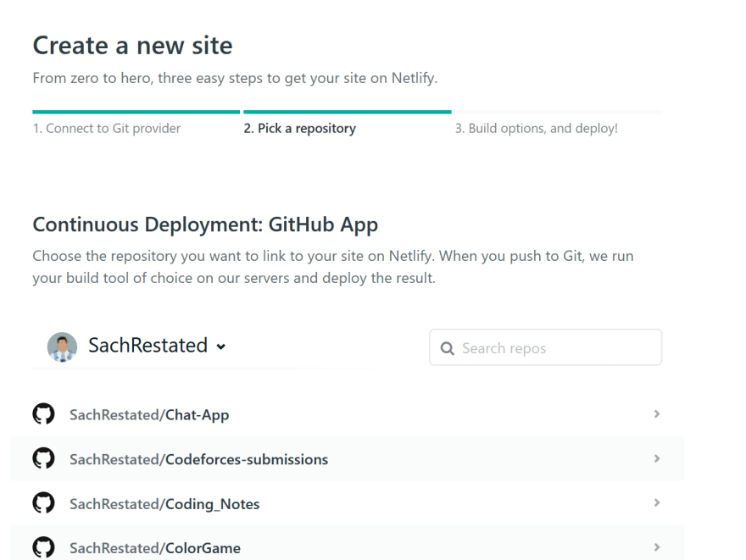
Task: Click the SachRestated profile avatar
Action: click(63, 347)
